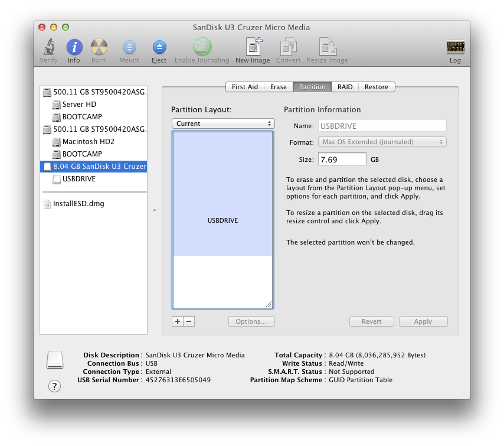Image resolution: width=504 pixels, height=446 pixels.
Task: Click the Apply button
Action: click(423, 321)
